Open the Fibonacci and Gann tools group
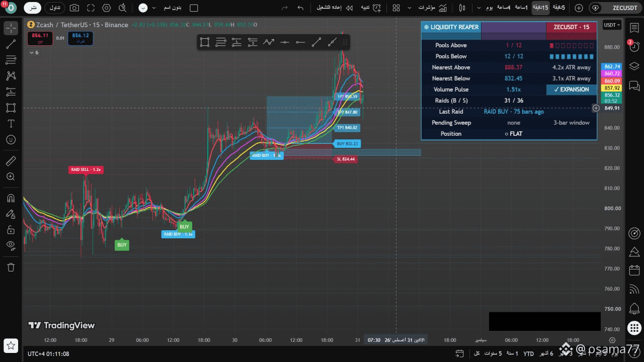This screenshot has width=644, height=362. (x=11, y=60)
